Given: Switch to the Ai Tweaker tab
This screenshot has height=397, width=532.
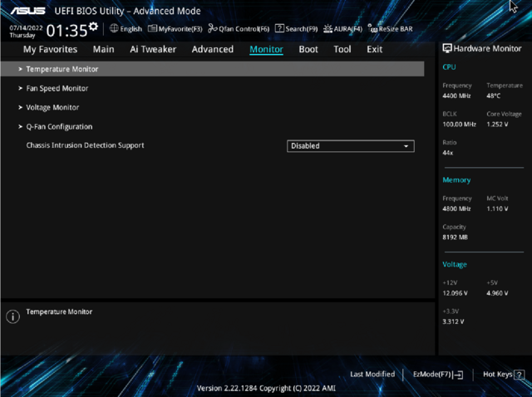Looking at the screenshot, I should [x=153, y=49].
